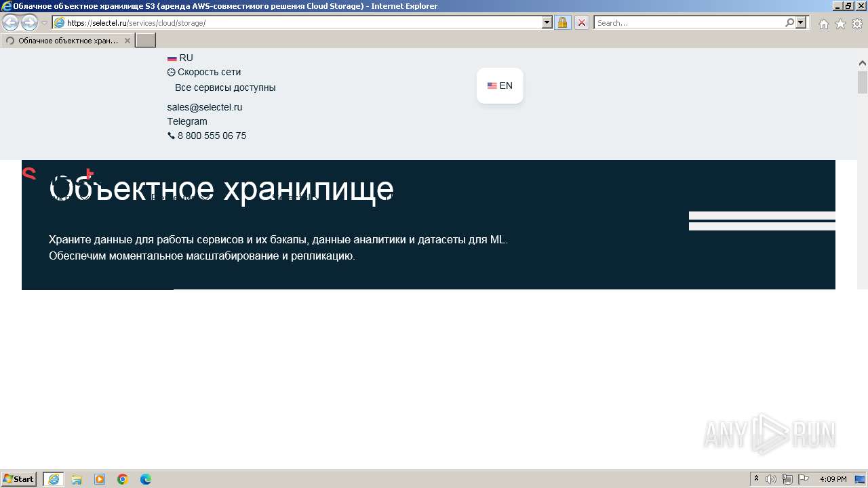The height and width of the screenshot is (488, 868).
Task: Open the Home page icon
Action: coord(823,24)
